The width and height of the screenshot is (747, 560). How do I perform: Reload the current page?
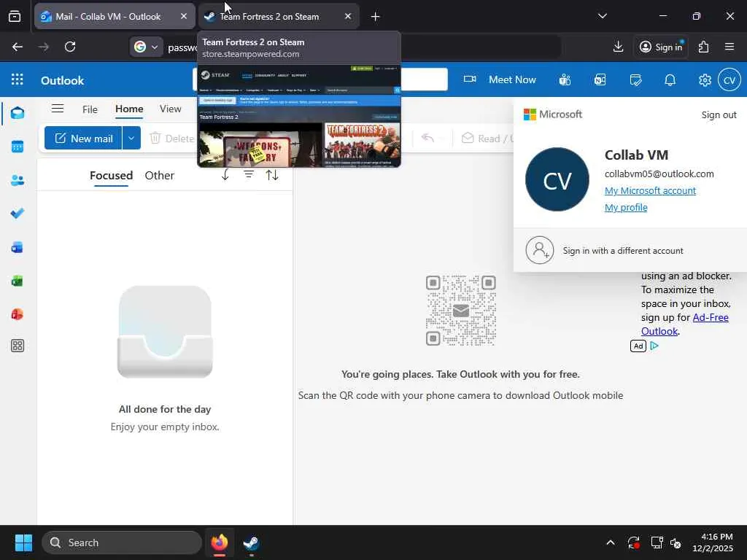coord(70,47)
